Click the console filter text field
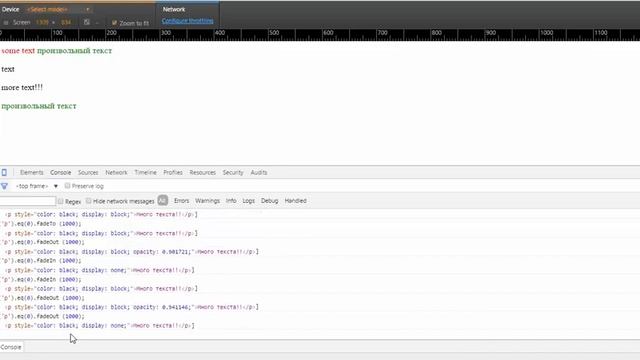 [28, 201]
